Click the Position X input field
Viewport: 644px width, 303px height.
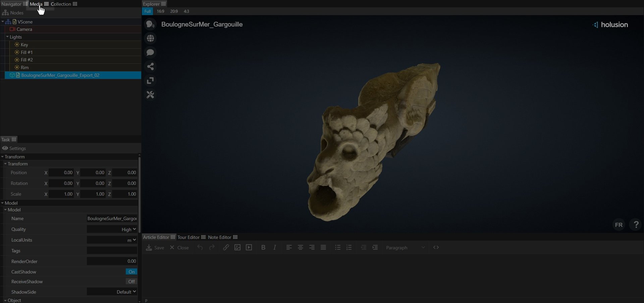tap(61, 172)
